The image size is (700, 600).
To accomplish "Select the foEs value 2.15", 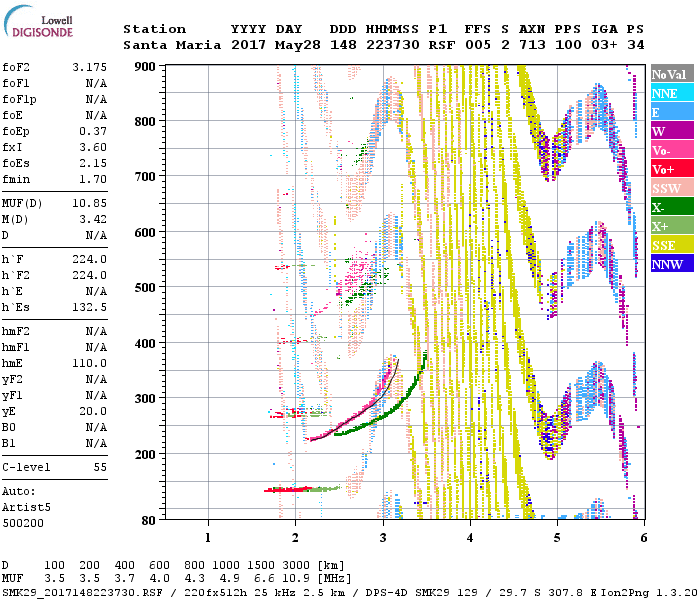I will [x=93, y=163].
